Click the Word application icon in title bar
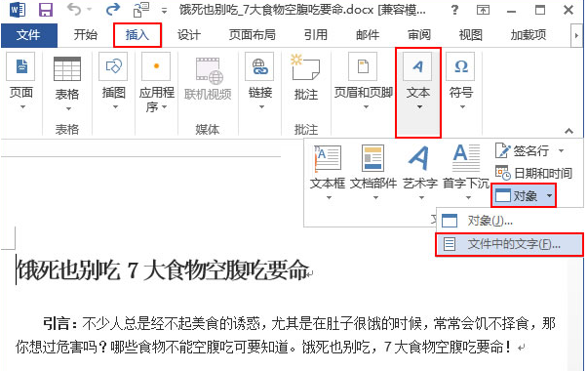The height and width of the screenshot is (371, 588). click(x=18, y=10)
